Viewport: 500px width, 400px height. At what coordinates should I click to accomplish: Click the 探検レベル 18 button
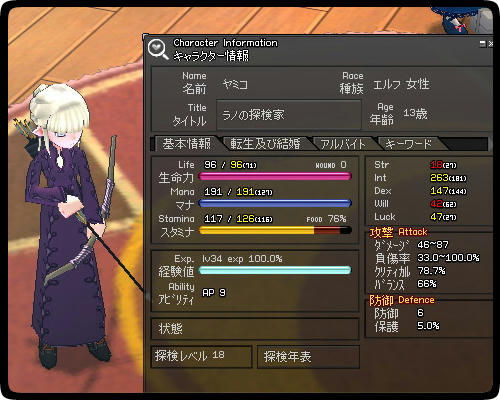[201, 356]
